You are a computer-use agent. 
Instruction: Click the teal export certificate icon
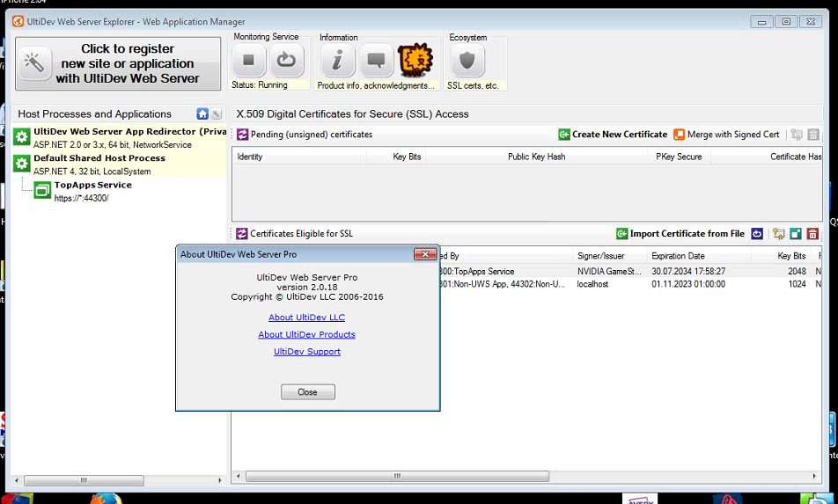click(x=796, y=234)
